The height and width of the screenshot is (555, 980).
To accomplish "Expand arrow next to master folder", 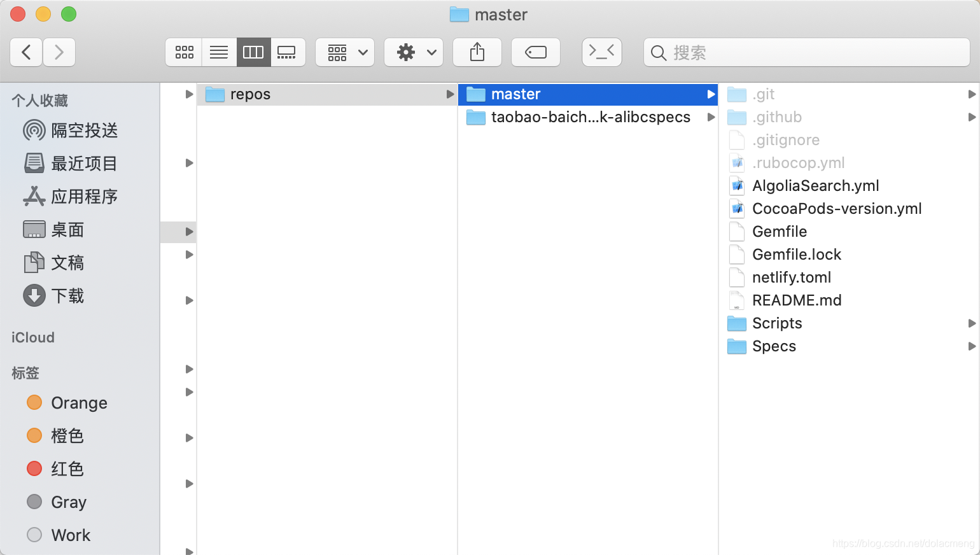I will 711,94.
